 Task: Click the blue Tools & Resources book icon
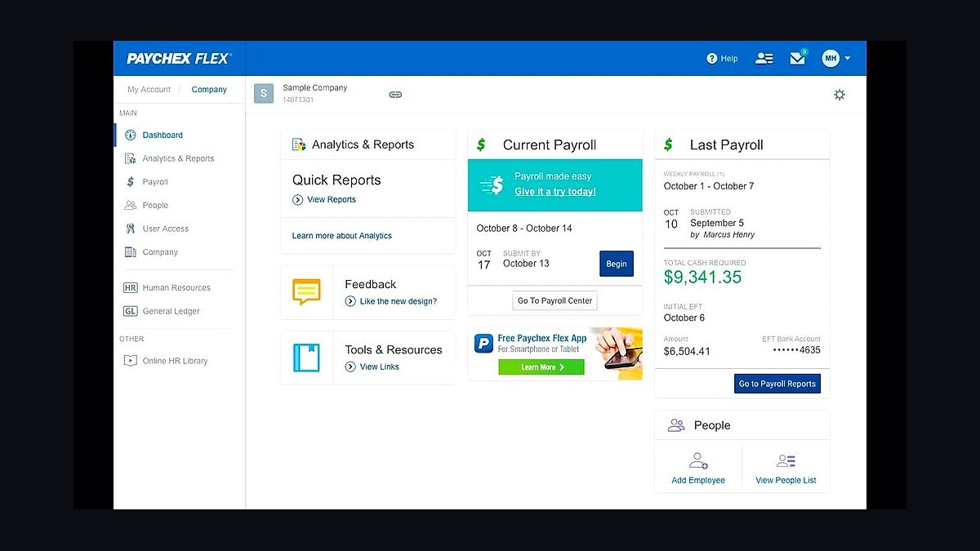306,358
